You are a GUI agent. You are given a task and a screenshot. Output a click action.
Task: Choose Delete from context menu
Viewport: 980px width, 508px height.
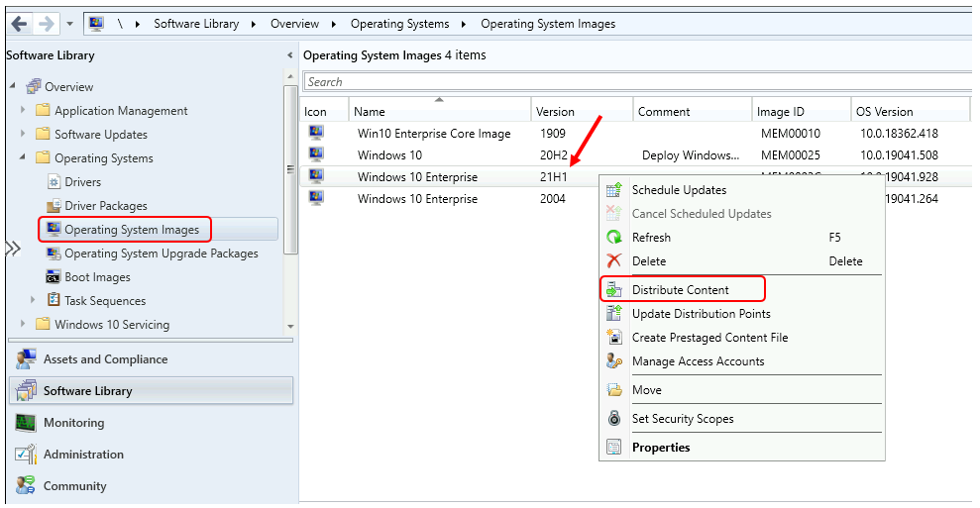(742, 261)
